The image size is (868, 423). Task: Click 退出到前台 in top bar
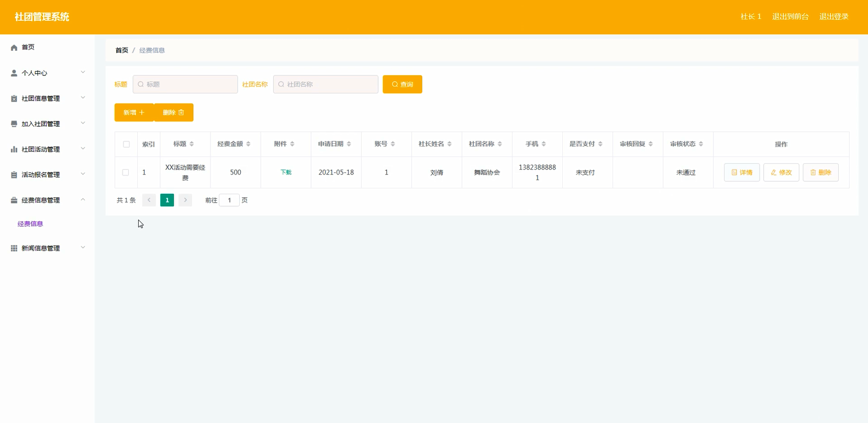790,17
